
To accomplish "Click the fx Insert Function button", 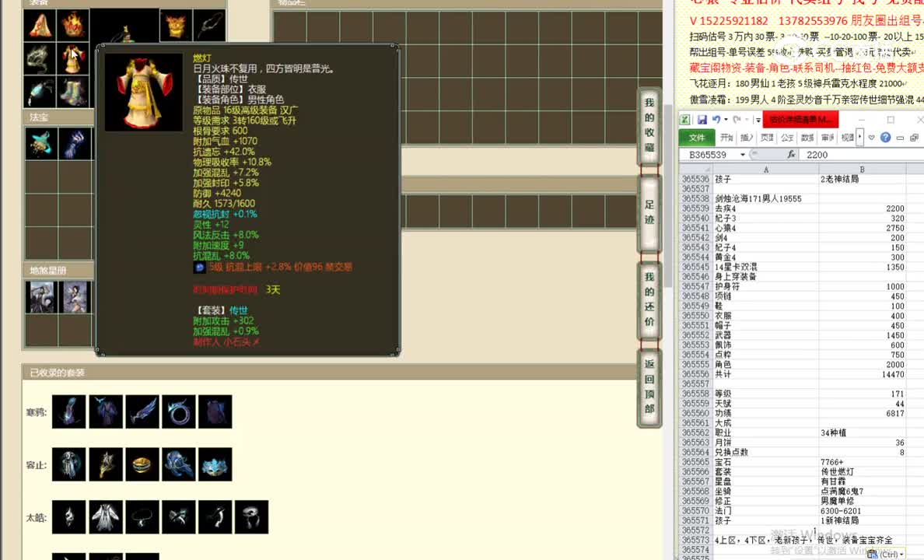I will 791,155.
